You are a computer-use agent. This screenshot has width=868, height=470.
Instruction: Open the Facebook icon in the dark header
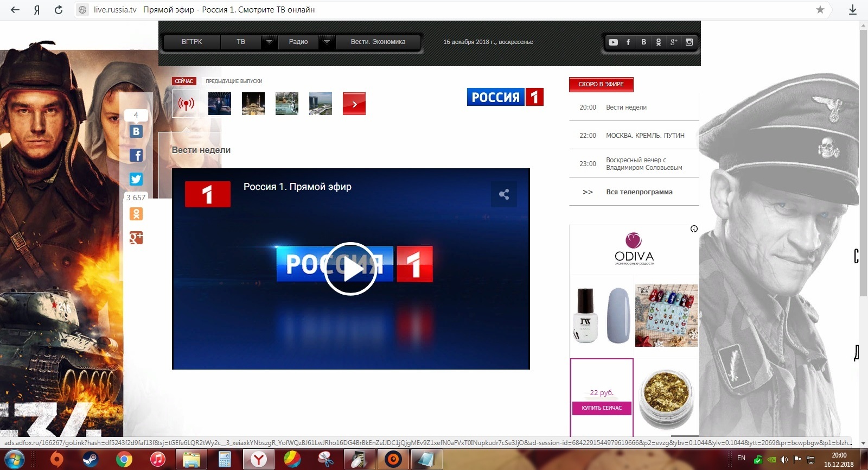(628, 42)
